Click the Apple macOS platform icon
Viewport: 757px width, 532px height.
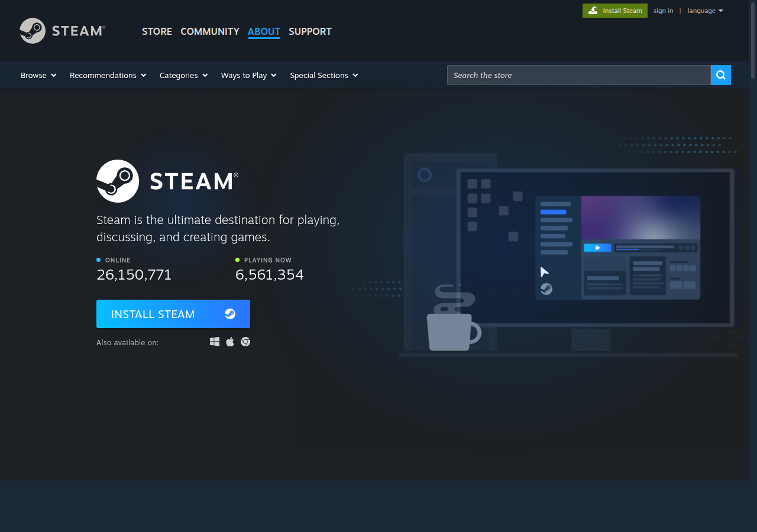(x=230, y=342)
